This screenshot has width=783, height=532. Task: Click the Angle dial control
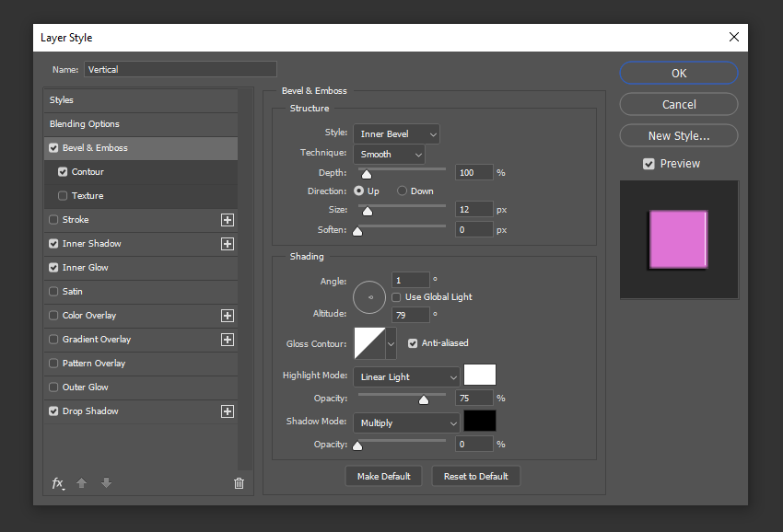click(x=369, y=296)
